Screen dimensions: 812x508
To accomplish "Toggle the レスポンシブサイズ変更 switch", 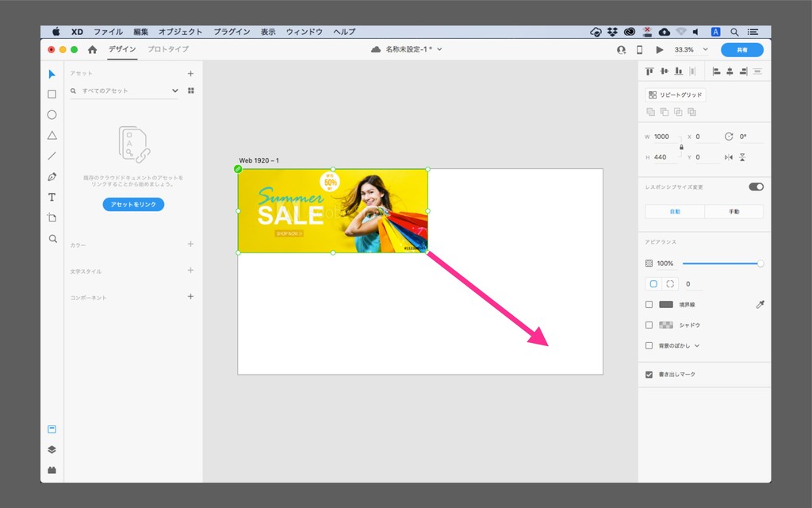I will (756, 187).
